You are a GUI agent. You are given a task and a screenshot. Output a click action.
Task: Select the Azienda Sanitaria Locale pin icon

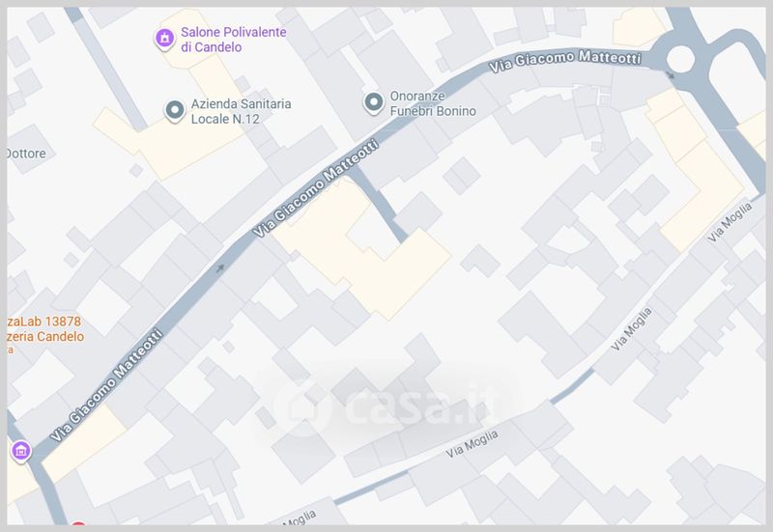point(175,110)
